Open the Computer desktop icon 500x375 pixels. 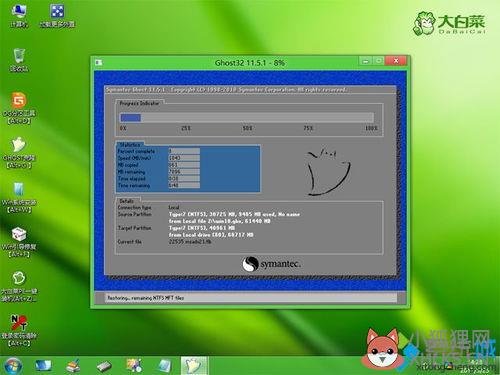[19, 15]
